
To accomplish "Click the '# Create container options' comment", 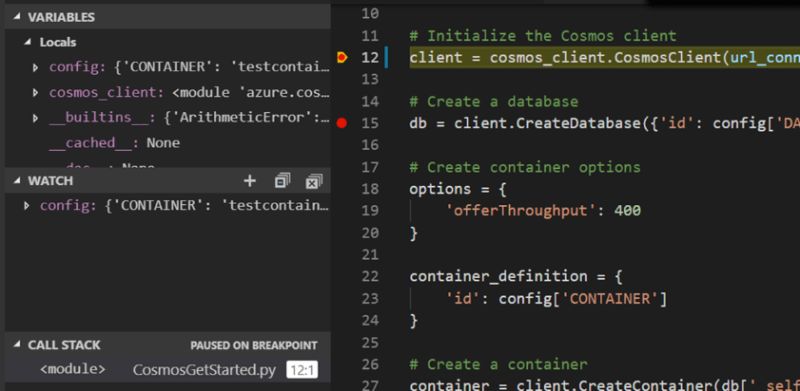I will (x=524, y=167).
